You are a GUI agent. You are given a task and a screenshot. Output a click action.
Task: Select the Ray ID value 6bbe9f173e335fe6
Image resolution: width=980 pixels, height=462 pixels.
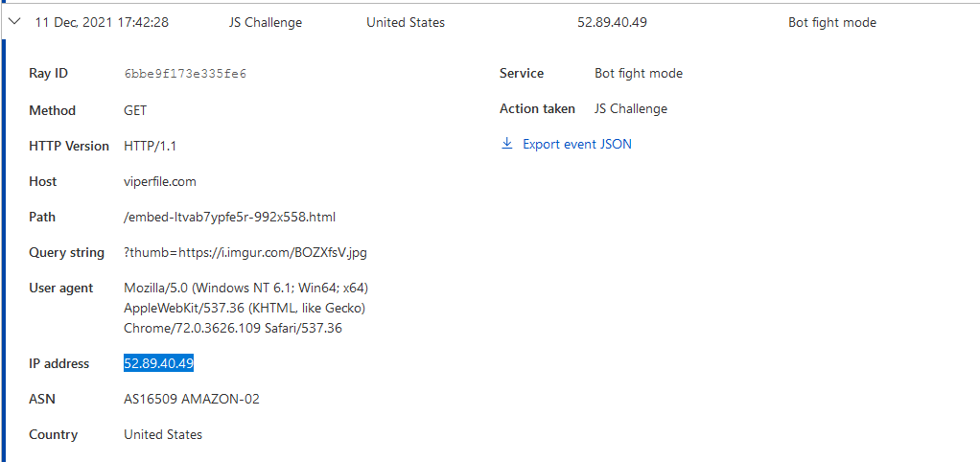point(185,74)
